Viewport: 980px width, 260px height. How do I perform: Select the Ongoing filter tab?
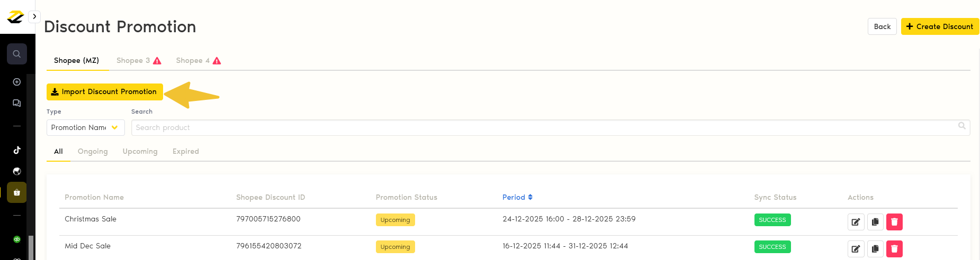[x=93, y=152]
